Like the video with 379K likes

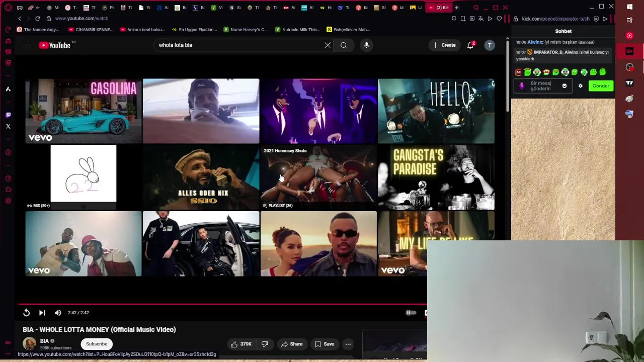(241, 344)
